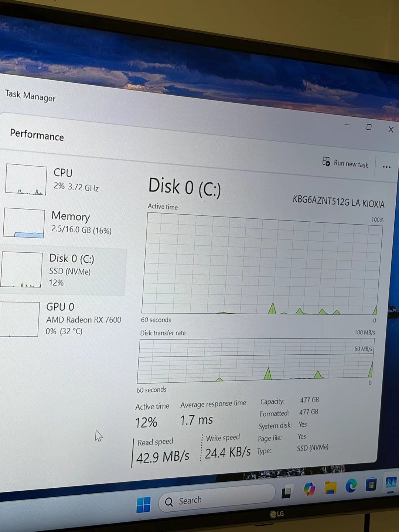This screenshot has width=399, height=532.
Task: Click the Memory mini graph thumbnail
Action: [24, 223]
